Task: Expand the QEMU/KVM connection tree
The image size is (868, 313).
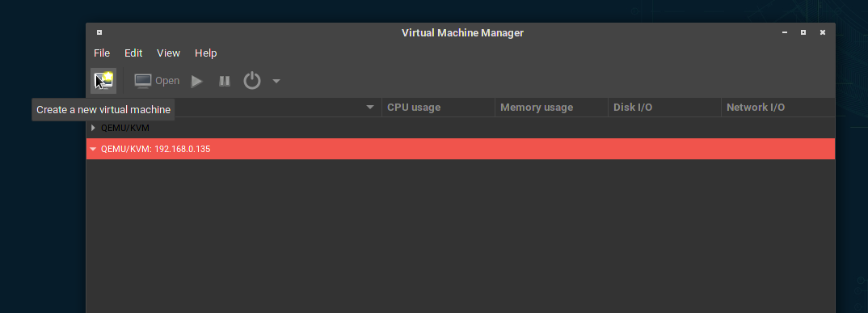Action: coord(93,128)
